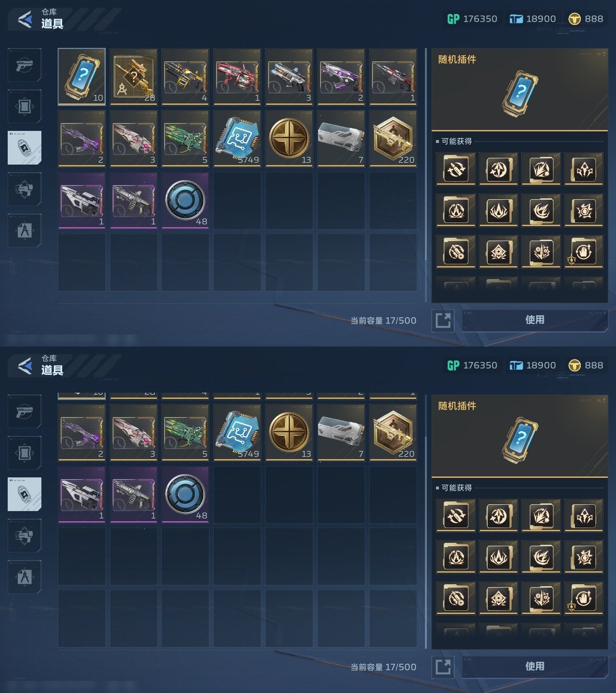Select the black-gold rifle skin showing 4
The image size is (616, 693).
coord(186,77)
